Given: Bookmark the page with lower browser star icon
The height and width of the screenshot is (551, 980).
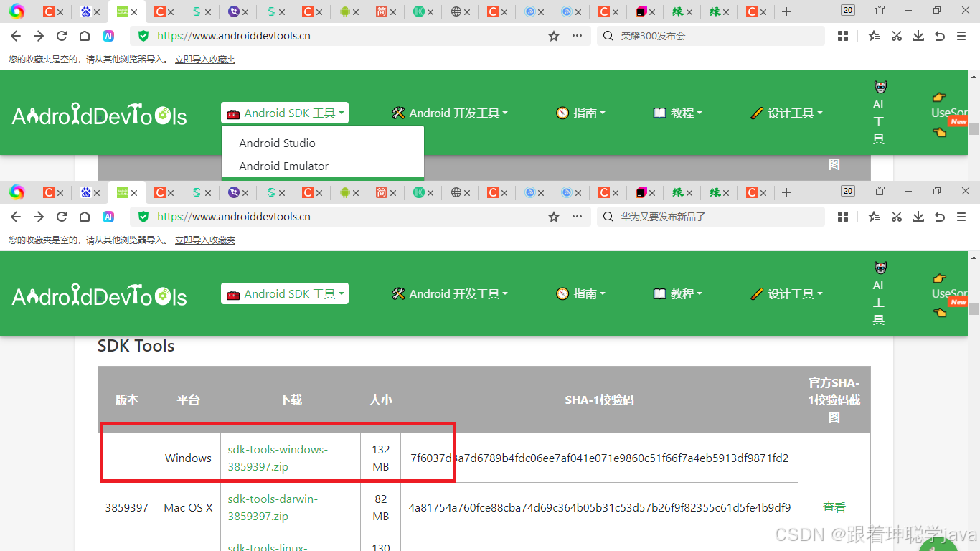Looking at the screenshot, I should (554, 217).
